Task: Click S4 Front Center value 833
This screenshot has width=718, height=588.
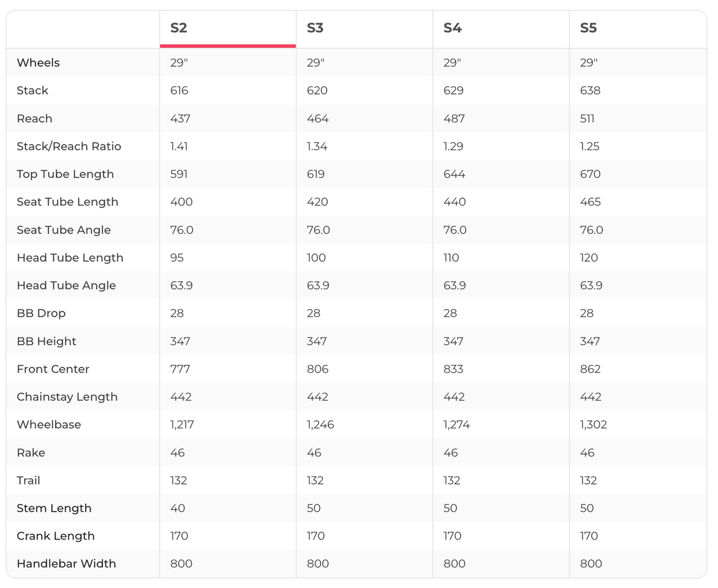Action: pos(454,369)
